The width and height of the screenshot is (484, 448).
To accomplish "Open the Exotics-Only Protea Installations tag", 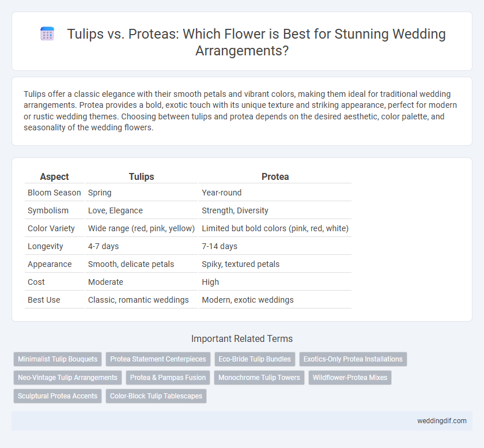I will (x=353, y=359).
